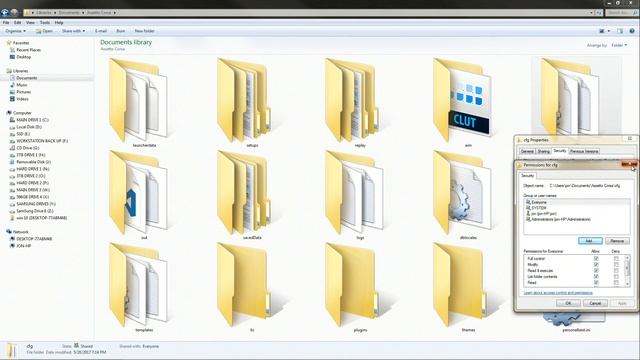Switch to Sharing tab in cfg Properties
The width and height of the screenshot is (640, 360).
pyautogui.click(x=543, y=151)
